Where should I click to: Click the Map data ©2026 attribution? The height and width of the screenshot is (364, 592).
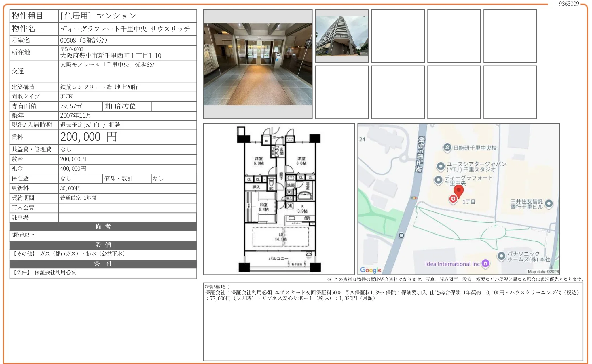click(x=543, y=272)
